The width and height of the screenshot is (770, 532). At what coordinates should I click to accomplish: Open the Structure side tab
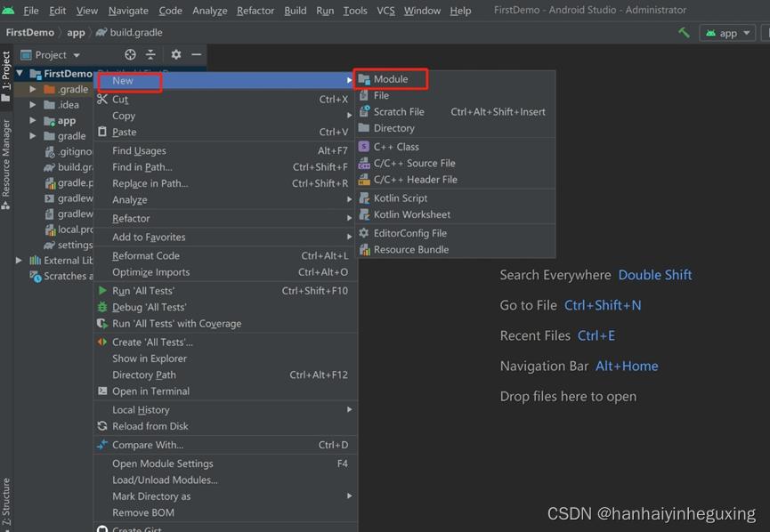tap(6, 501)
